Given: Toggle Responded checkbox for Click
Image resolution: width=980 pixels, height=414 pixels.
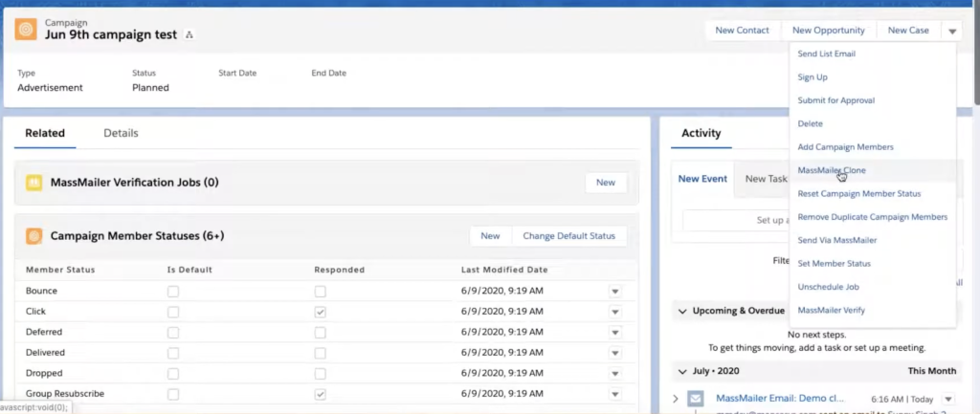Looking at the screenshot, I should coord(320,312).
